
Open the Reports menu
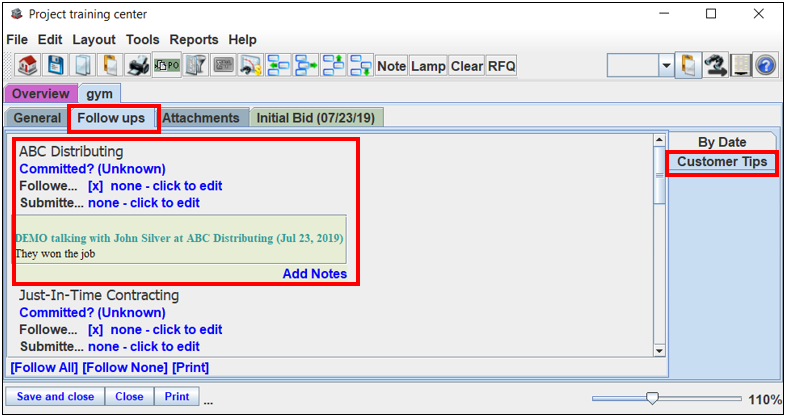click(194, 40)
